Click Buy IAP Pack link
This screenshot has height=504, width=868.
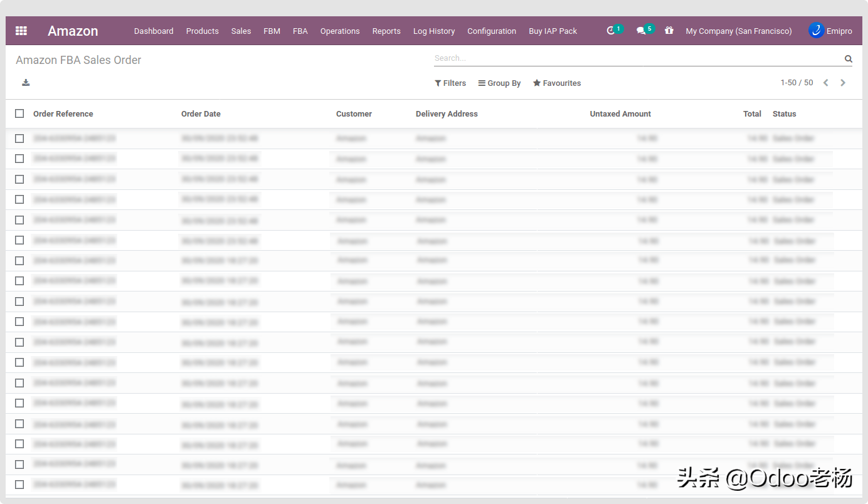553,31
